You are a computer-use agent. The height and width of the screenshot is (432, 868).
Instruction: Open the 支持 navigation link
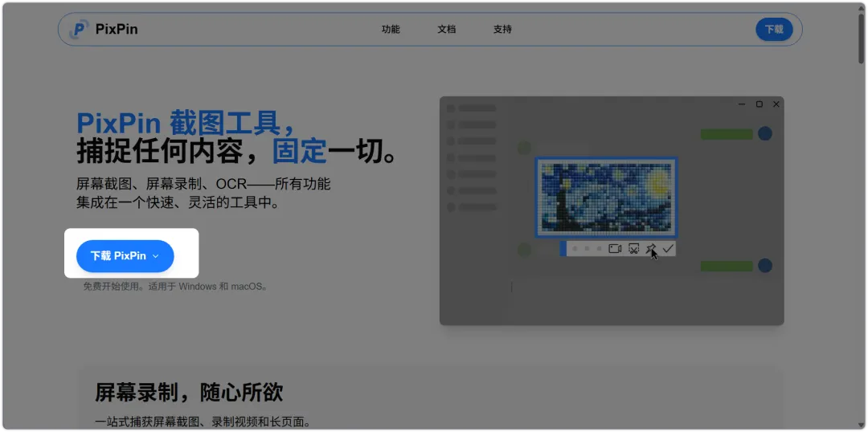(502, 30)
